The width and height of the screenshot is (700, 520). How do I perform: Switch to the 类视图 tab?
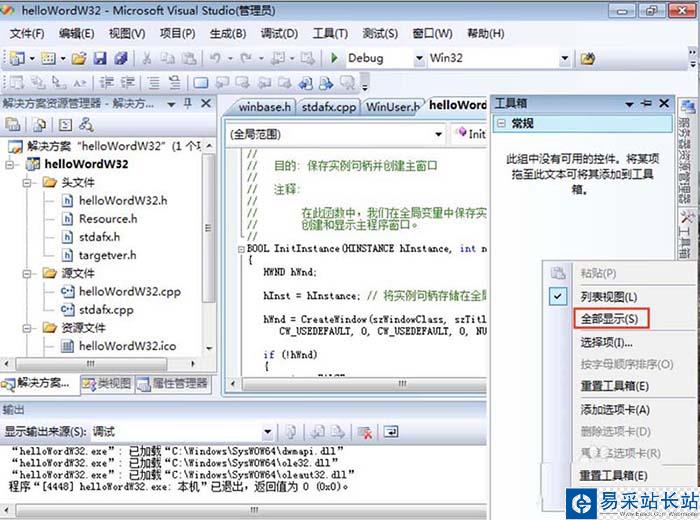[107, 383]
